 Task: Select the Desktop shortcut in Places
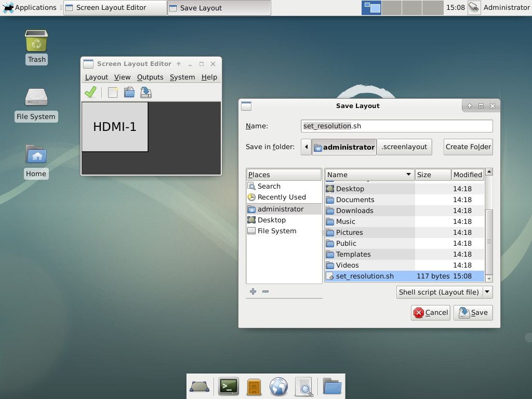(272, 220)
